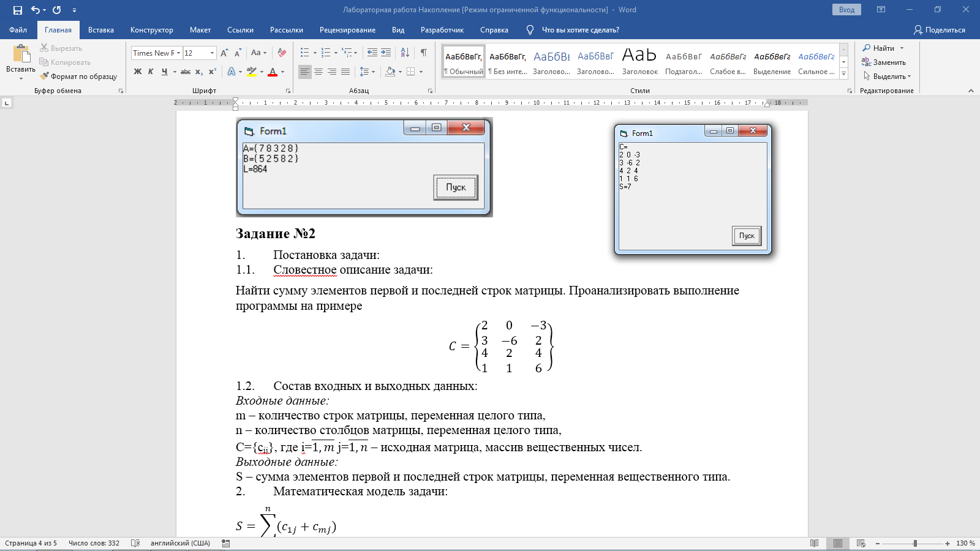Image resolution: width=980 pixels, height=551 pixels.
Task: Toggle subscript formatting
Action: (199, 72)
